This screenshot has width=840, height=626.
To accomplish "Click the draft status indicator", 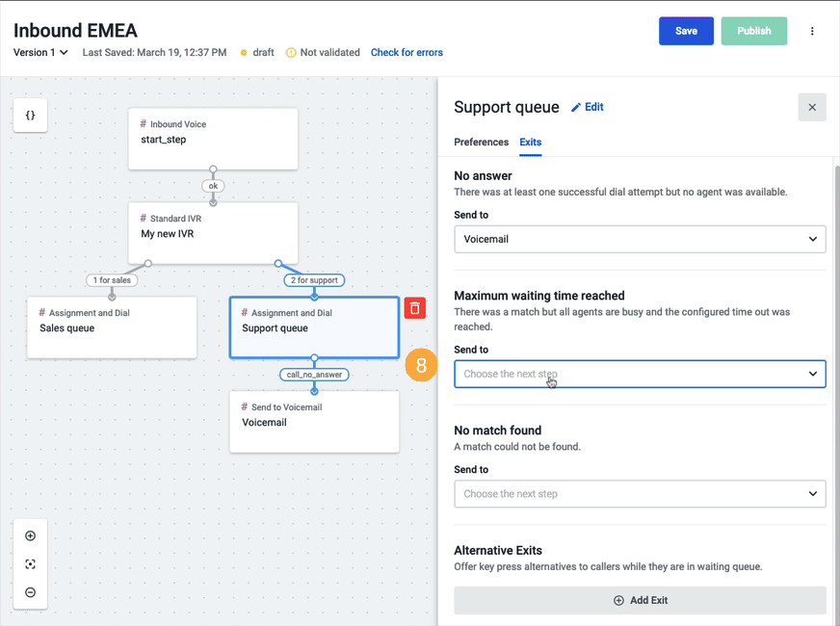I will click(x=256, y=52).
